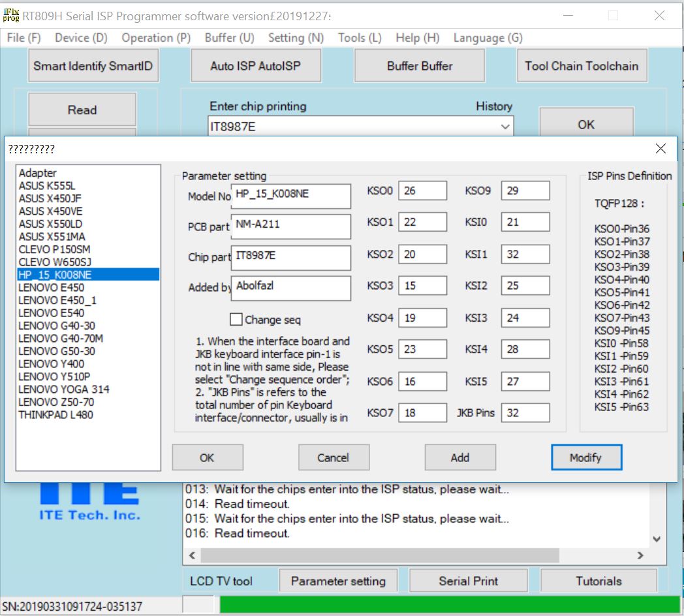This screenshot has width=684, height=616.
Task: Click the log scroll left arrow
Action: (192, 555)
